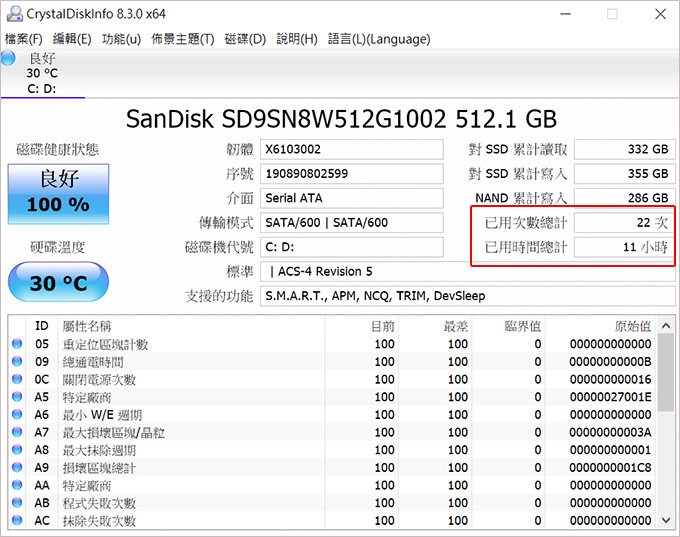This screenshot has width=680, height=537.
Task: Select the 最大抹除週期 attribute row
Action: coord(333,450)
